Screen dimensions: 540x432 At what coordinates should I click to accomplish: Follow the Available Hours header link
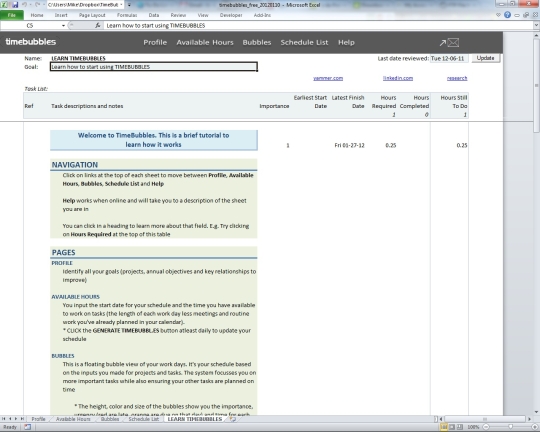pos(205,42)
